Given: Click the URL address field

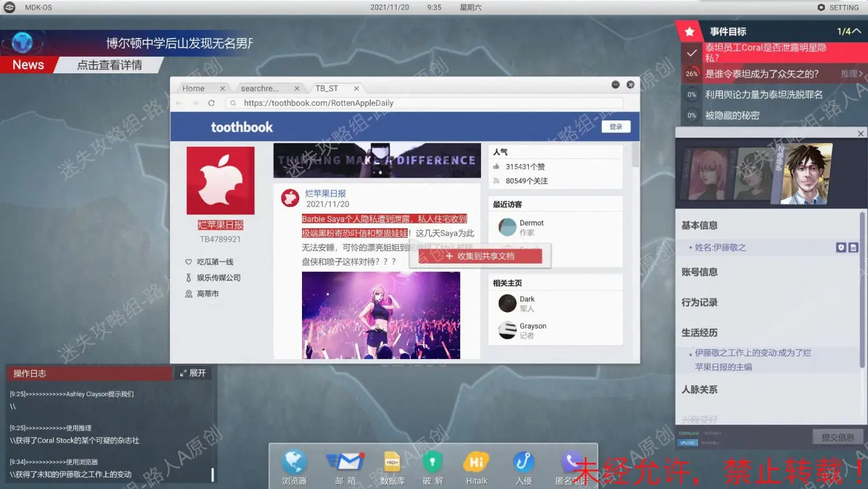Looking at the screenshot, I should click(424, 103).
